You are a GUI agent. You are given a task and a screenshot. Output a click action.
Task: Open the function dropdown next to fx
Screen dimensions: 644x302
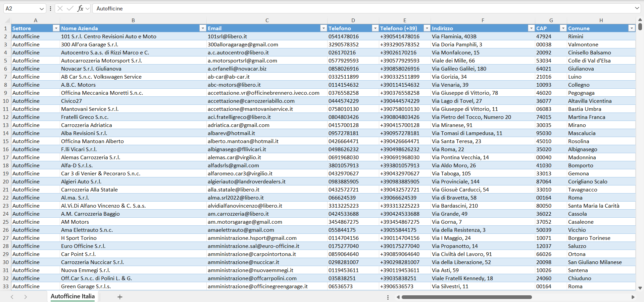(x=88, y=9)
